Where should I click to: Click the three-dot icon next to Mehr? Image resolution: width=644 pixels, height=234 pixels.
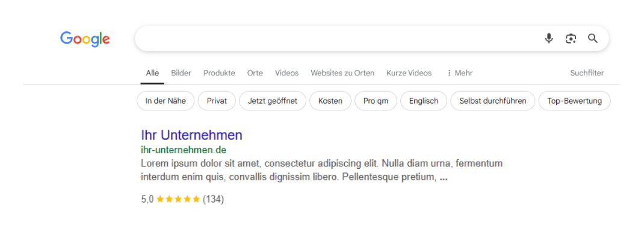point(449,73)
